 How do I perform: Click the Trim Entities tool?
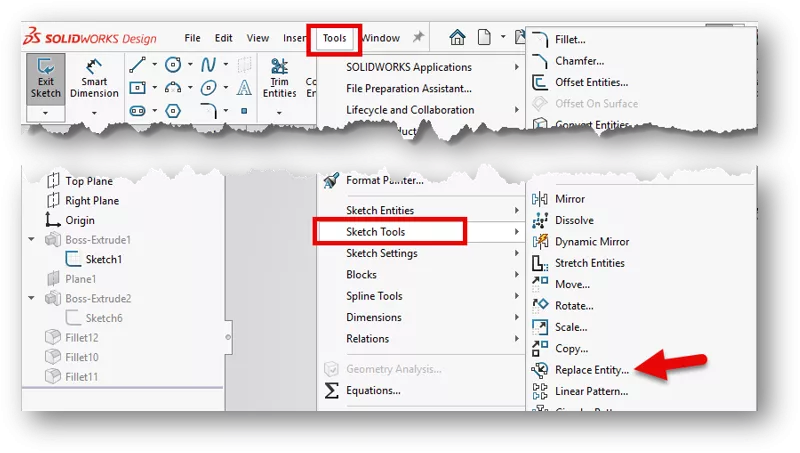tap(280, 78)
